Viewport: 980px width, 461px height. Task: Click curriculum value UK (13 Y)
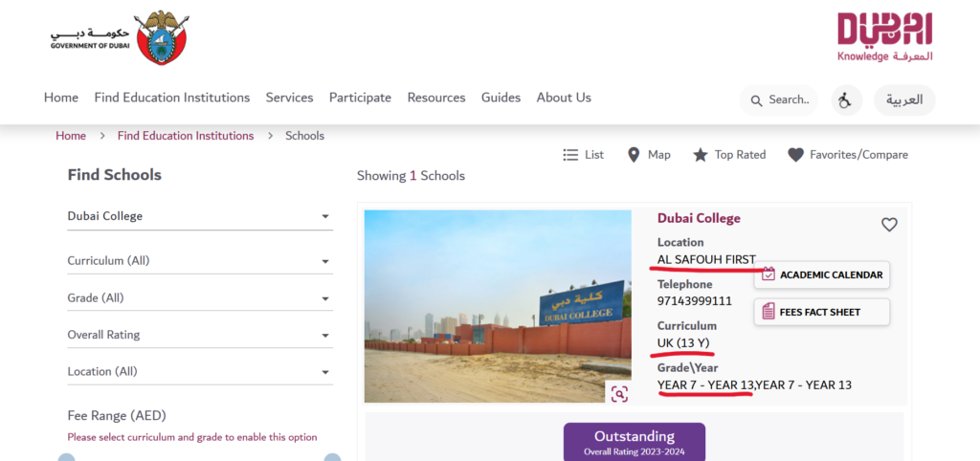click(683, 343)
